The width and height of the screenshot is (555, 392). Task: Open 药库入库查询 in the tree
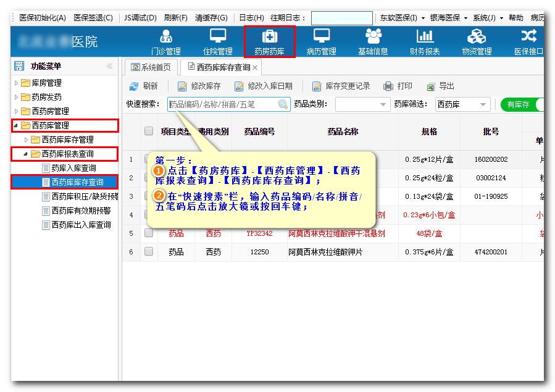click(x=73, y=168)
